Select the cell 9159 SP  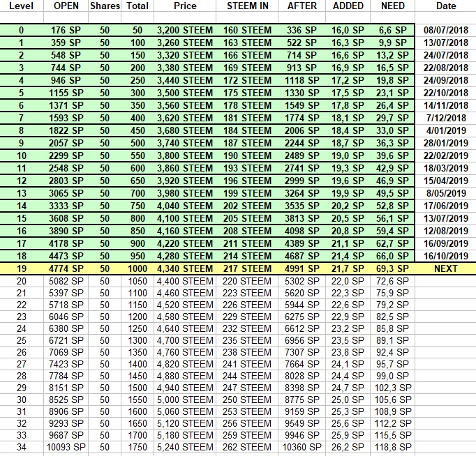[x=302, y=412]
